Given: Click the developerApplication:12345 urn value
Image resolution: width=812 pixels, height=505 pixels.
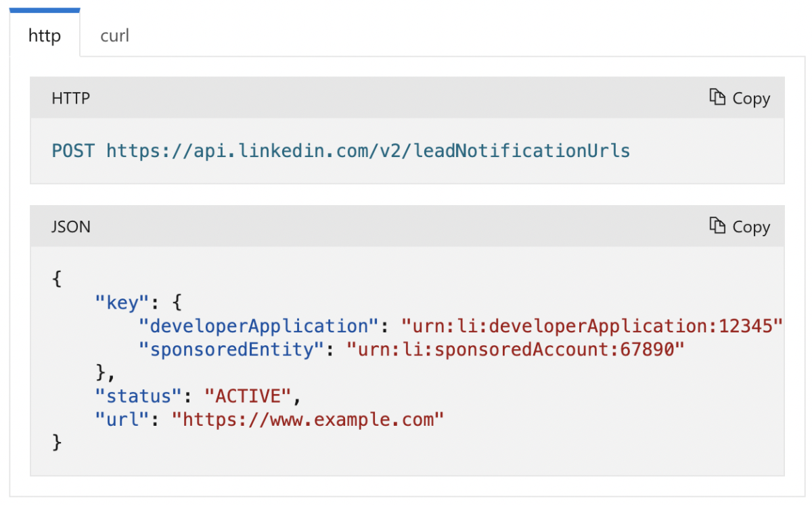Looking at the screenshot, I should point(592,326).
